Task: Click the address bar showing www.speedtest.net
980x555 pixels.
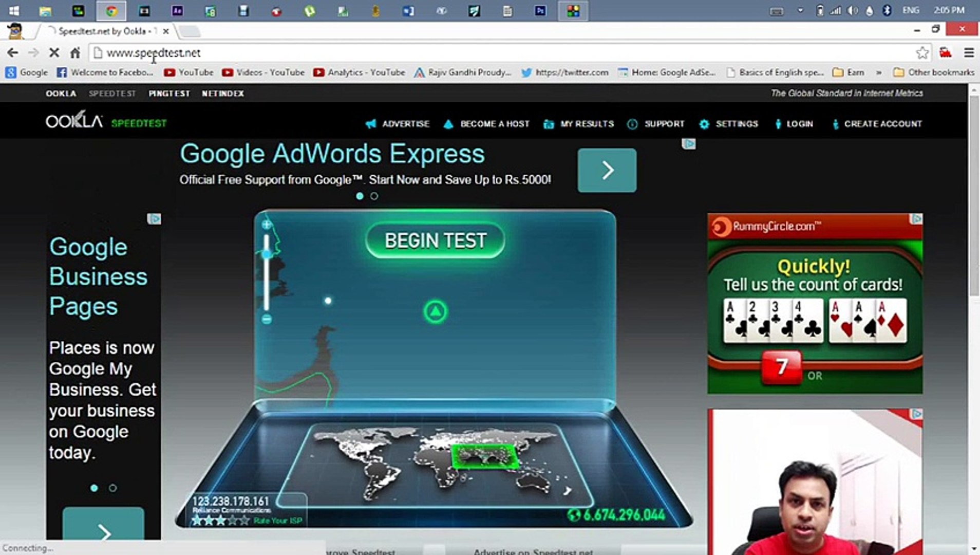Action: [503, 53]
